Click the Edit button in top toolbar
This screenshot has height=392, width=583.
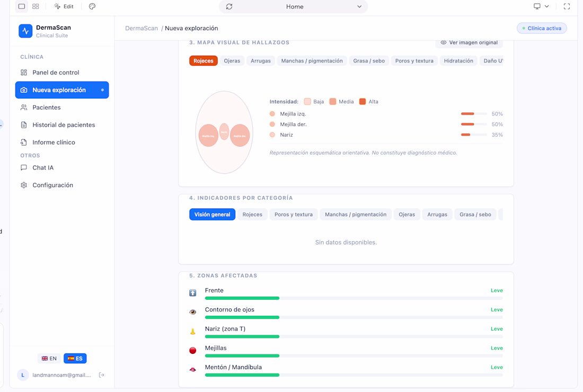pos(64,6)
